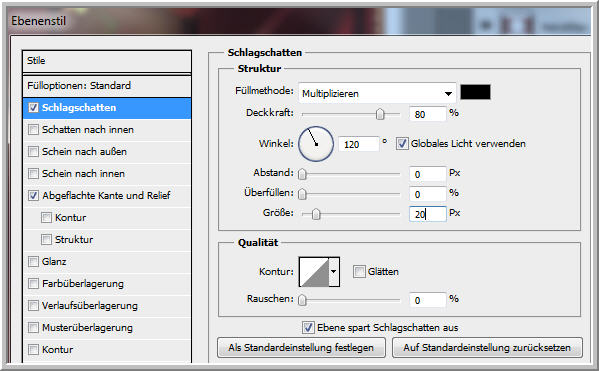Uncheck the Schlagschatten checkbox
This screenshot has height=371, width=599.
point(33,108)
